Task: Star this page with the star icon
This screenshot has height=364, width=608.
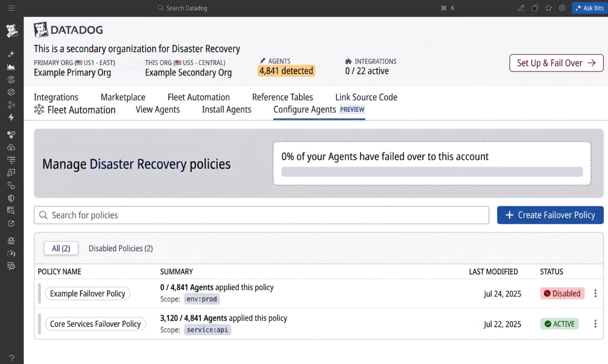Action: click(x=549, y=8)
